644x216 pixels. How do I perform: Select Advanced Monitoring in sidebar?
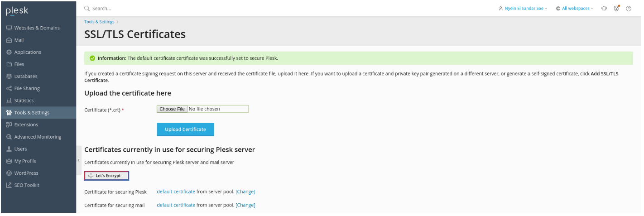38,137
